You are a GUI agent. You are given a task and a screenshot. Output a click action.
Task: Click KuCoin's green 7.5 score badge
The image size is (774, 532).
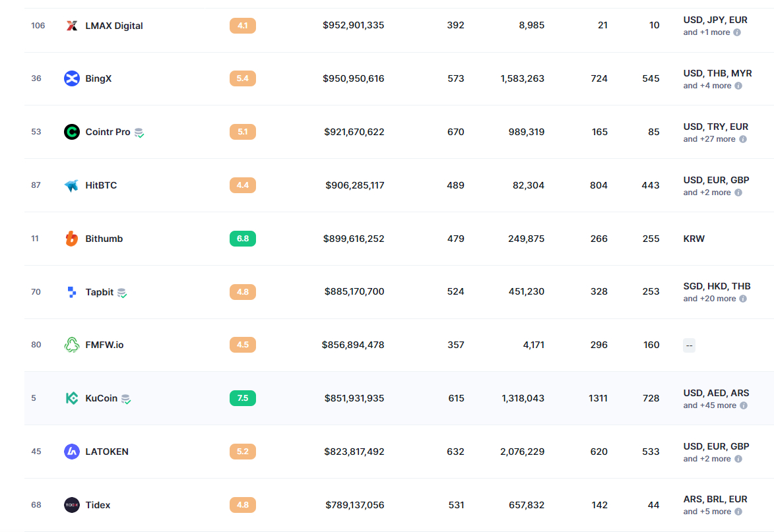(x=243, y=398)
